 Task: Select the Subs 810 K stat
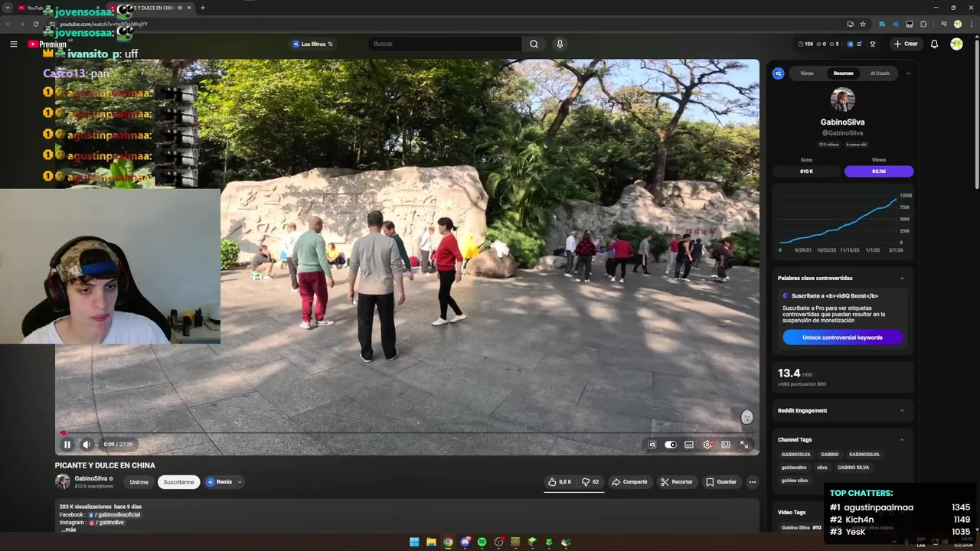[x=806, y=171]
